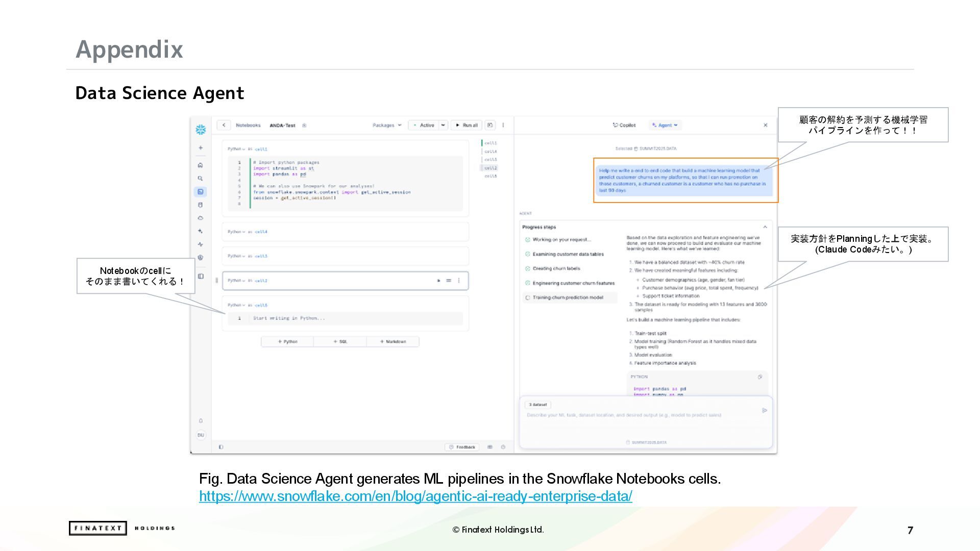Click the clock icon at the bottom bar
This screenshot has width=980, height=551.
click(503, 447)
